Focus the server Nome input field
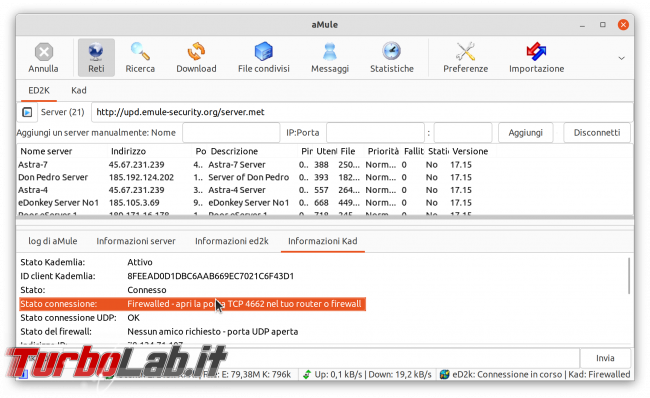650x398 pixels. tap(231, 133)
